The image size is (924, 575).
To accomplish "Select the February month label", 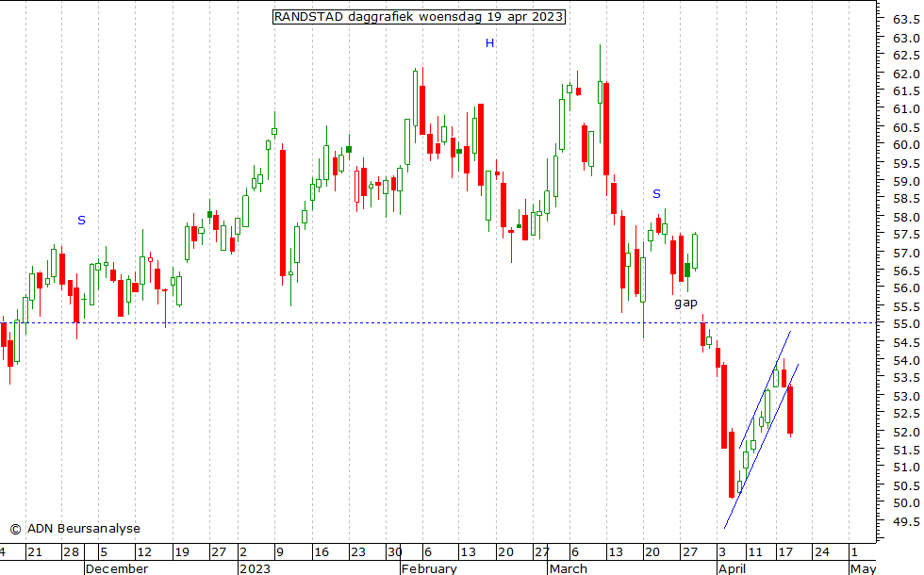I will [429, 568].
